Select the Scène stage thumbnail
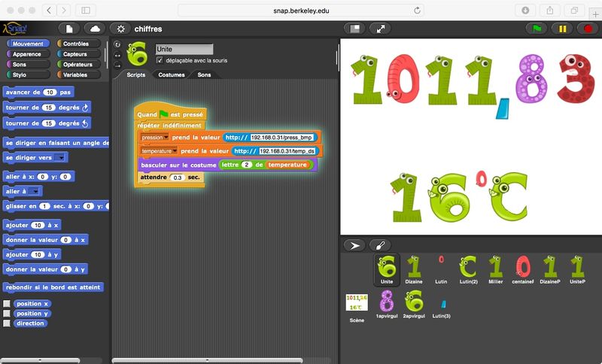This screenshot has width=602, height=364. point(357,308)
